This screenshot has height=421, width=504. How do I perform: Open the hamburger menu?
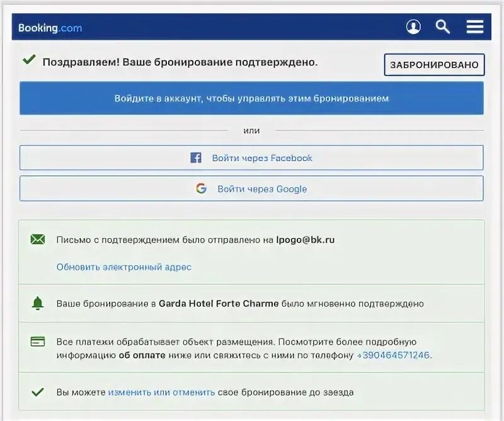[475, 26]
